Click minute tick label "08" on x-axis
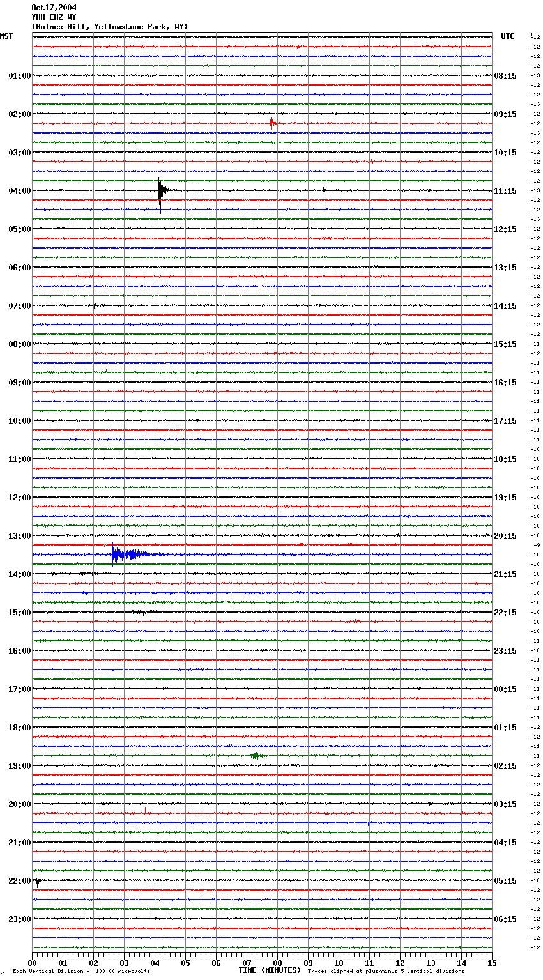Viewport: 543px width, 980px height. click(277, 963)
